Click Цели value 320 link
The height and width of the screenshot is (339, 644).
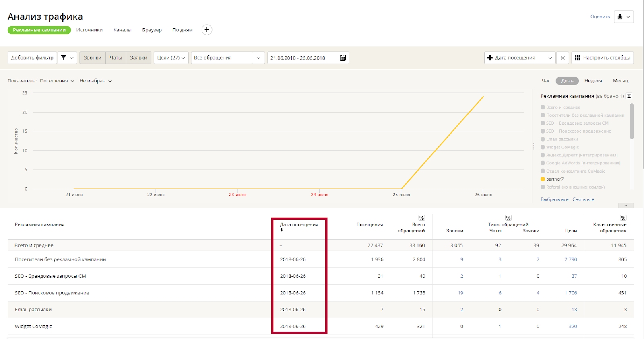(573, 326)
